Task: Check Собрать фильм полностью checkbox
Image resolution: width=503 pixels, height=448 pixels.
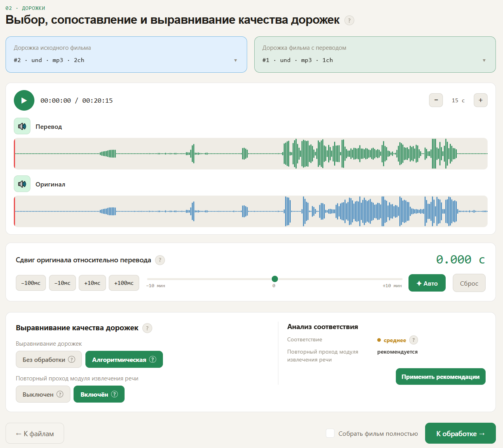Action: [x=330, y=433]
